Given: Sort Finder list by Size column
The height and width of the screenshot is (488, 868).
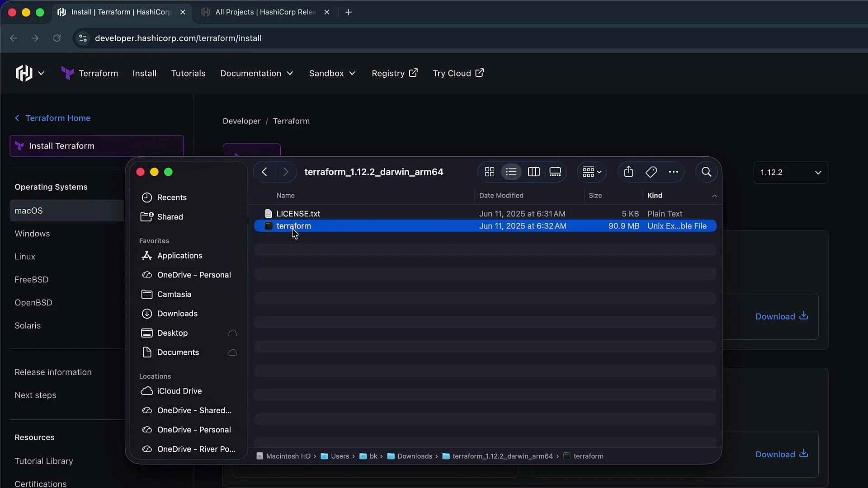Looking at the screenshot, I should tap(595, 195).
